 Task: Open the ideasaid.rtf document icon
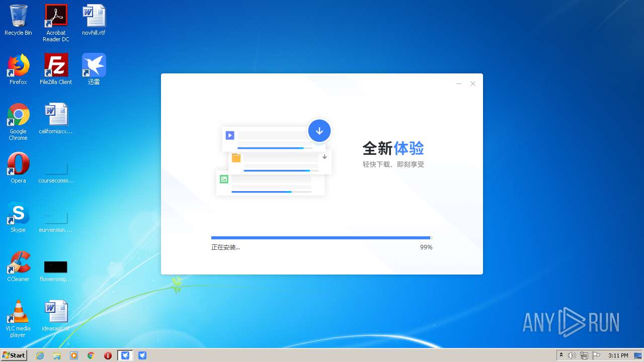coord(56,316)
